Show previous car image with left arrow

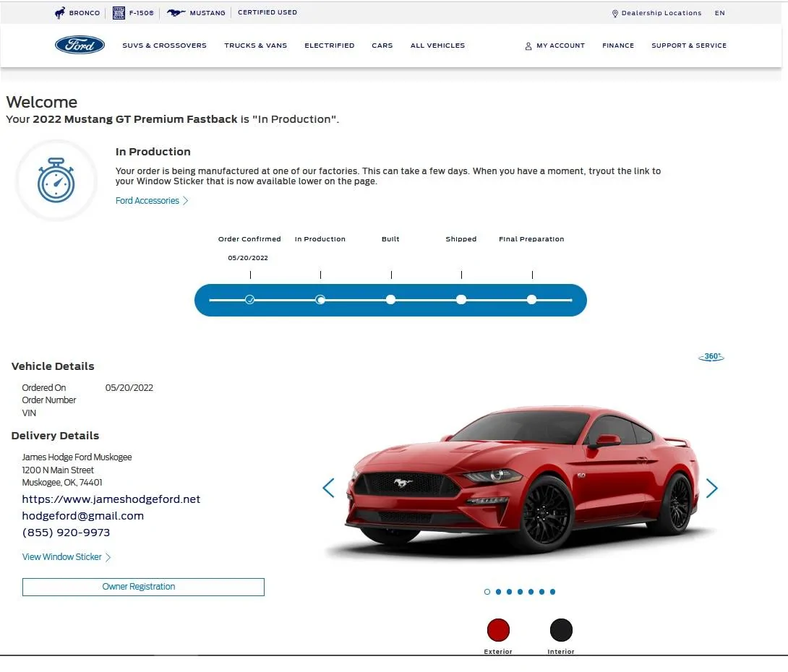tap(328, 488)
